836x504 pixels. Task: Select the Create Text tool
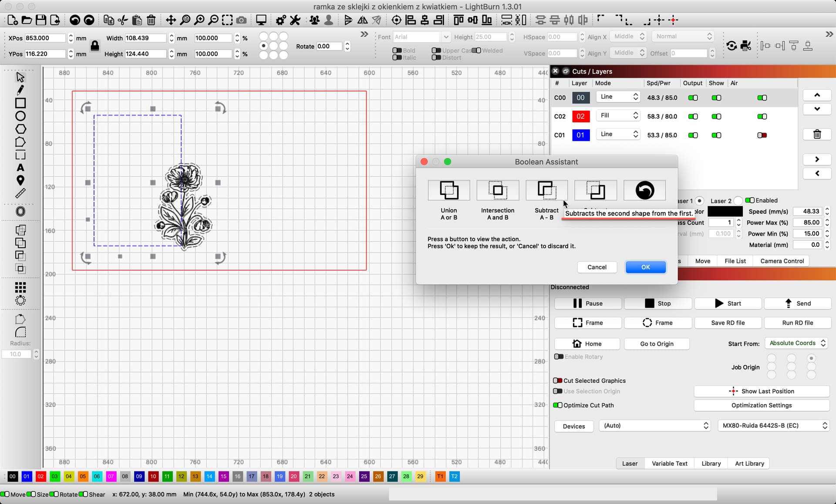point(20,168)
